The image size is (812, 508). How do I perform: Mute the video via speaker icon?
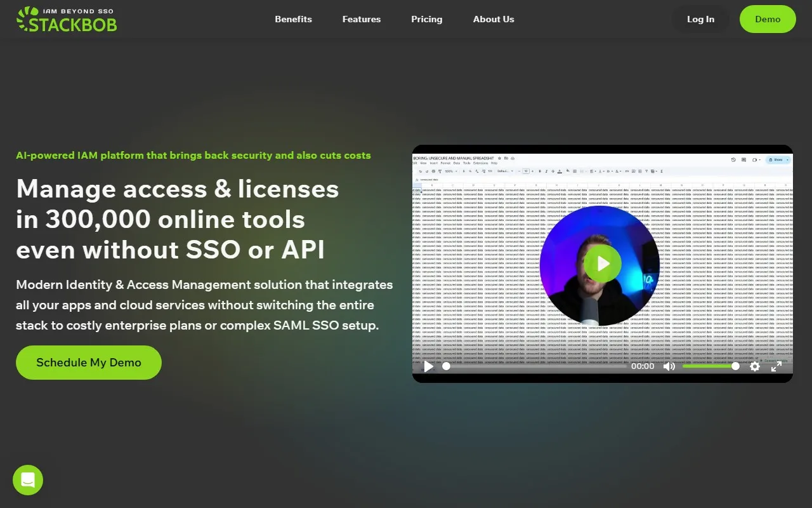point(669,366)
